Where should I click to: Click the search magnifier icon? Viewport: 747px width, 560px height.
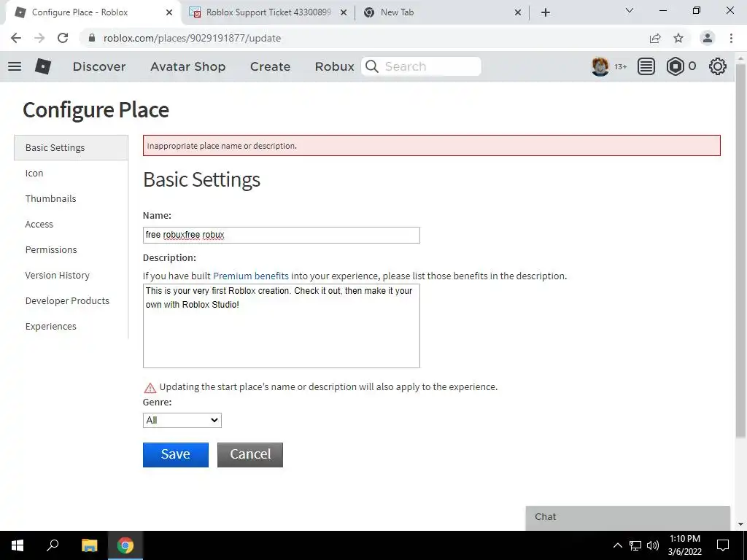pos(372,66)
